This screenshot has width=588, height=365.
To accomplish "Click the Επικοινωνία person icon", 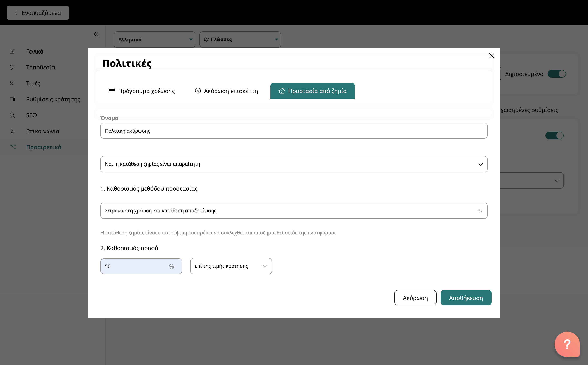I will [12, 131].
